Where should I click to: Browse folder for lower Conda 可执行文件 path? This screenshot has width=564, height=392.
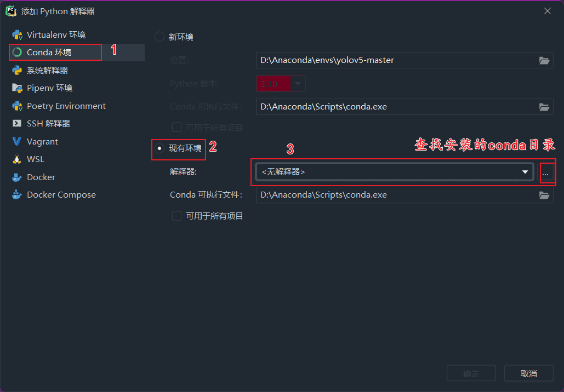coord(544,195)
